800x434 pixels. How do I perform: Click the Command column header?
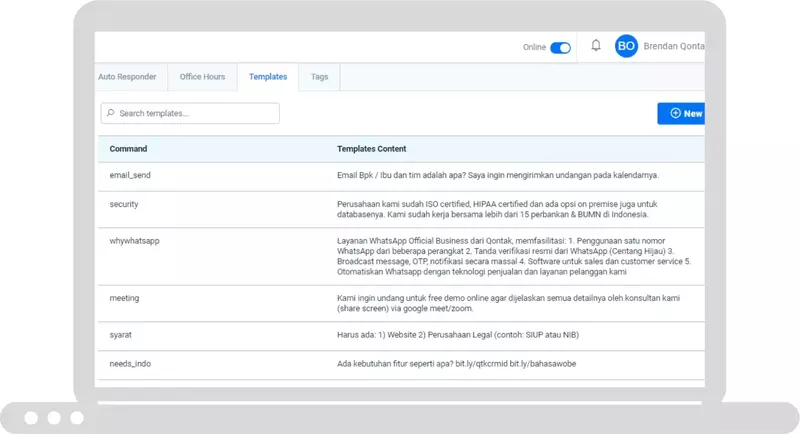[128, 149]
